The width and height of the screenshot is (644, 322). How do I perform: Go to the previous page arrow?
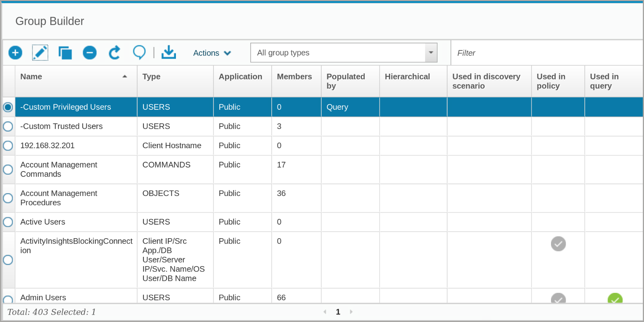pos(325,312)
